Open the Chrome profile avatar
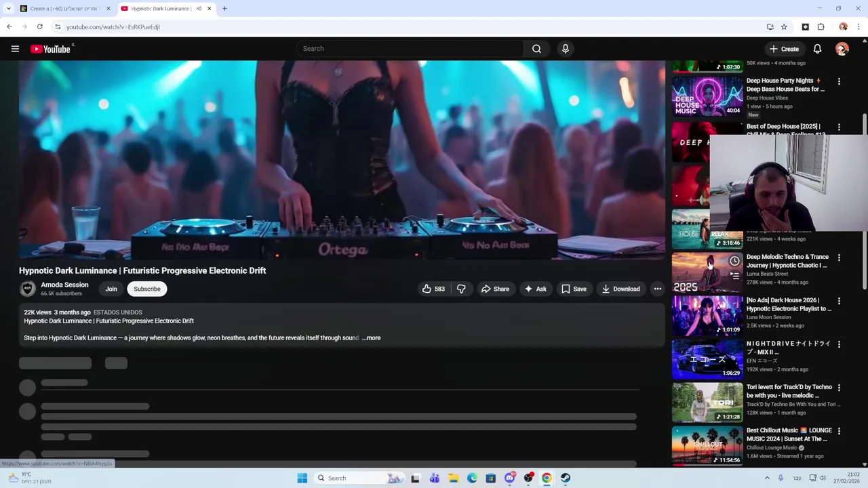 coord(843,27)
